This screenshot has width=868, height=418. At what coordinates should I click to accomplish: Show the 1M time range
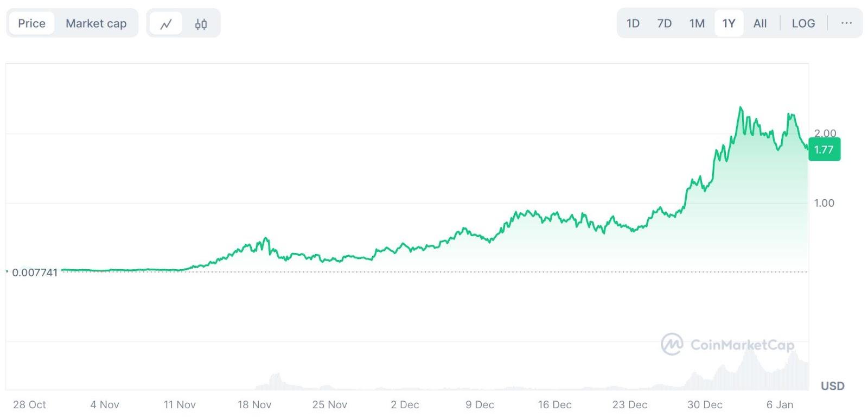[x=697, y=23]
